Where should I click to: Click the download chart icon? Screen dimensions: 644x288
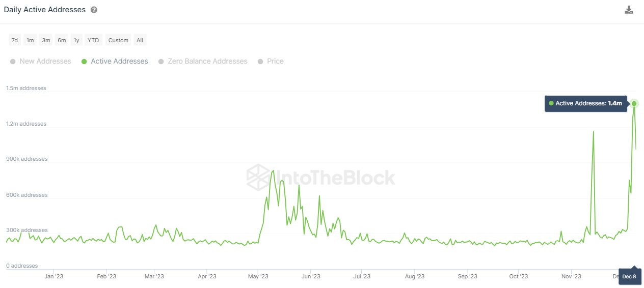(629, 10)
